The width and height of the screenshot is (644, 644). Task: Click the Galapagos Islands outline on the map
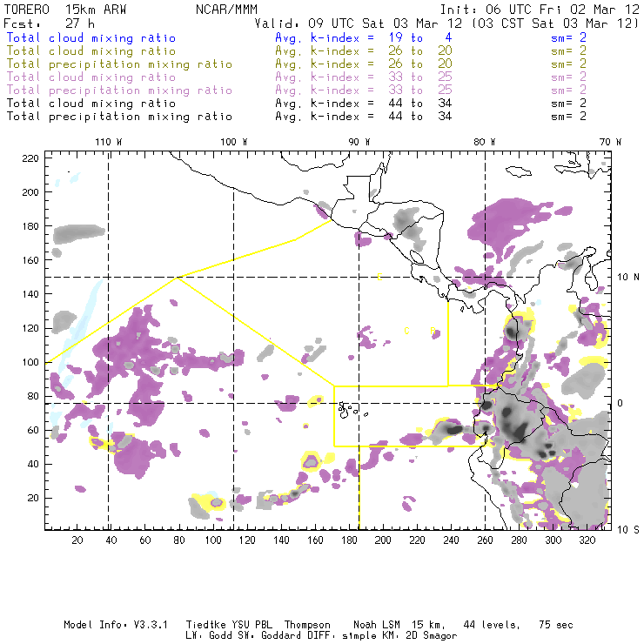[348, 406]
